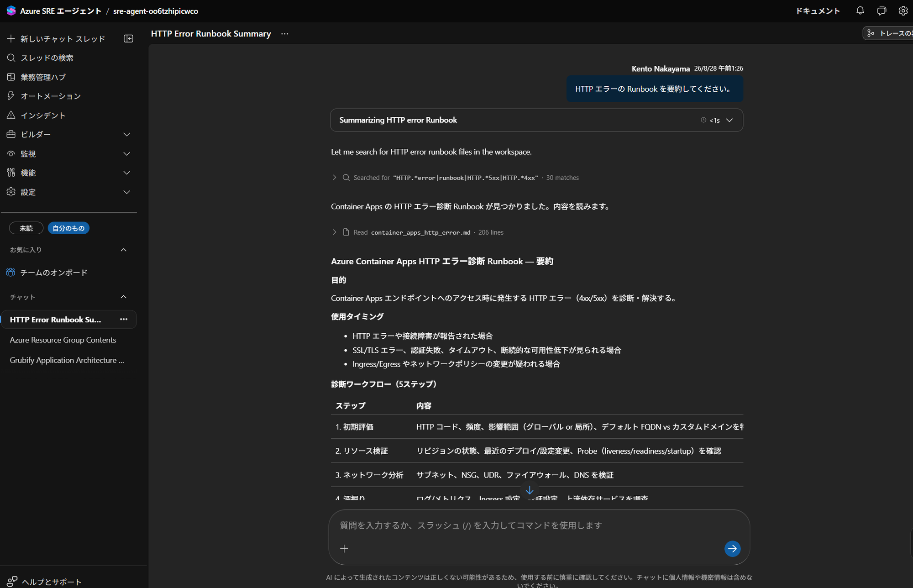Screen dimensions: 913x588
Task: Click the ビルダー briefcase icon
Action: (x=11, y=134)
